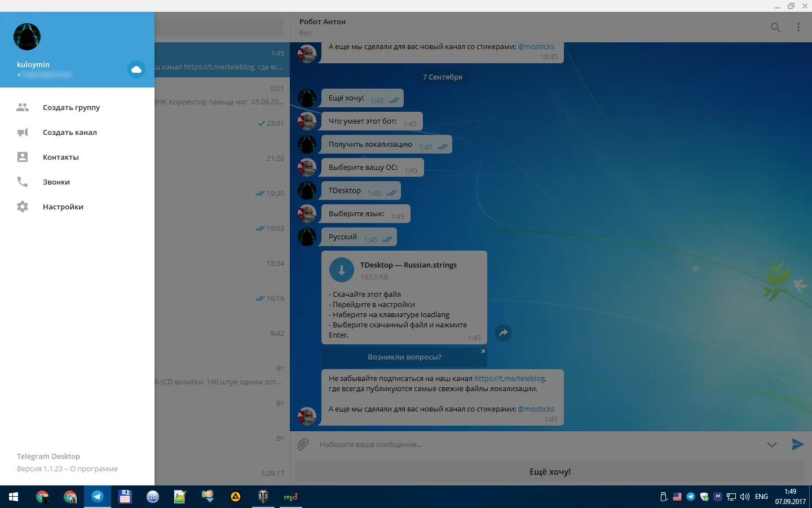Open the @mosticks link in the 18:45 message
The height and width of the screenshot is (508, 812).
point(536,46)
